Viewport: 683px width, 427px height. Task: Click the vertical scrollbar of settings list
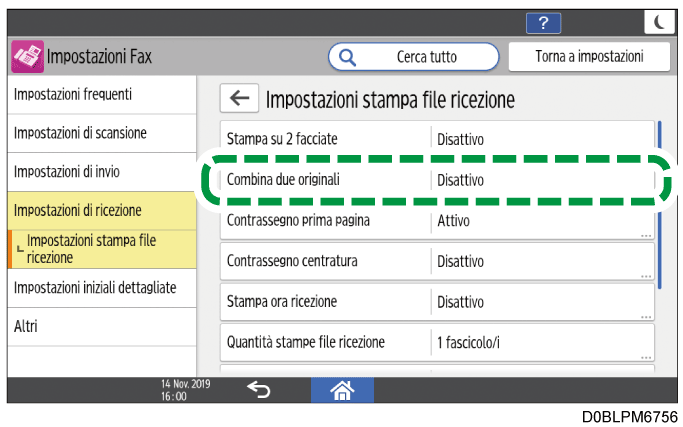pos(660,205)
